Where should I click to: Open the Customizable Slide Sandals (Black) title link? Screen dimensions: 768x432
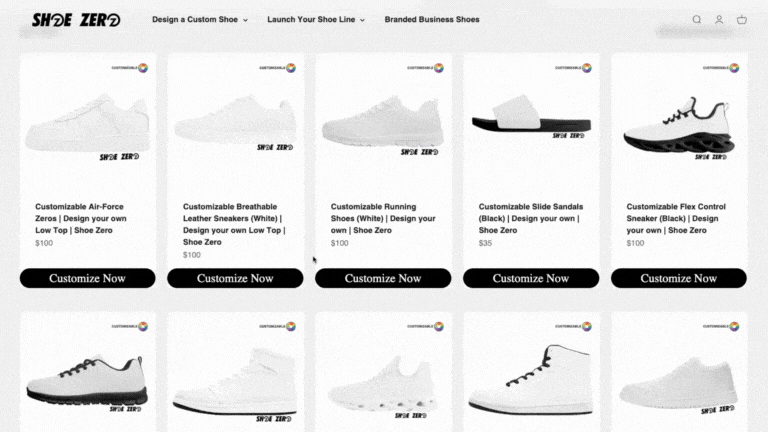(531, 218)
